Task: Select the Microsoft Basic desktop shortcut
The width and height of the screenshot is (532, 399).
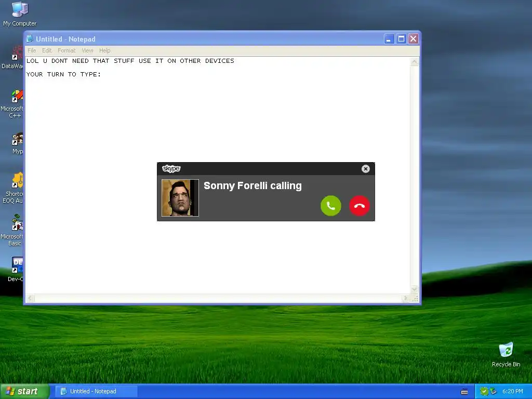Action: [x=12, y=230]
